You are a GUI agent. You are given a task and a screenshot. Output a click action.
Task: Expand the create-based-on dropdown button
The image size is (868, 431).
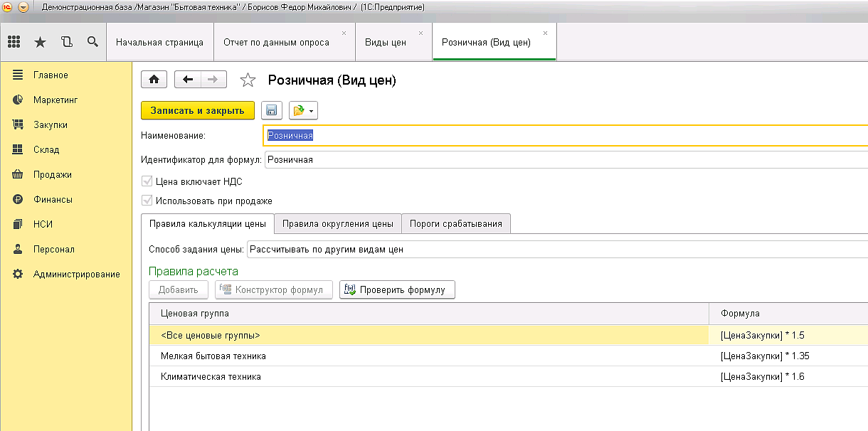[302, 110]
